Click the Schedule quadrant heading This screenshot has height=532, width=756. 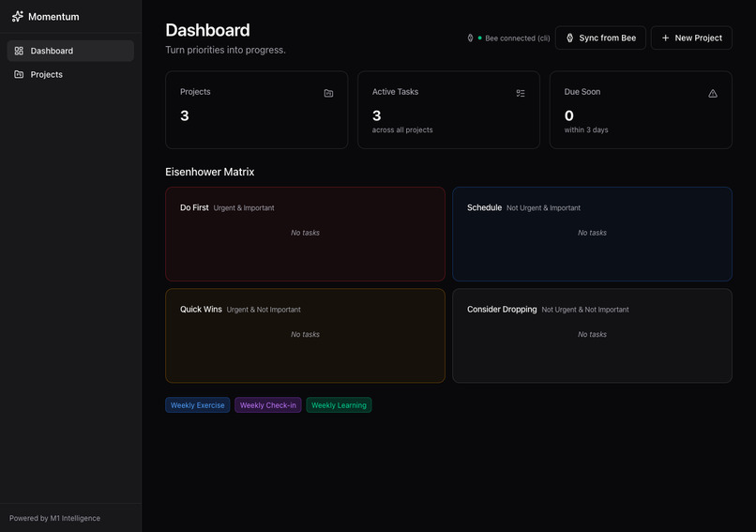click(484, 207)
